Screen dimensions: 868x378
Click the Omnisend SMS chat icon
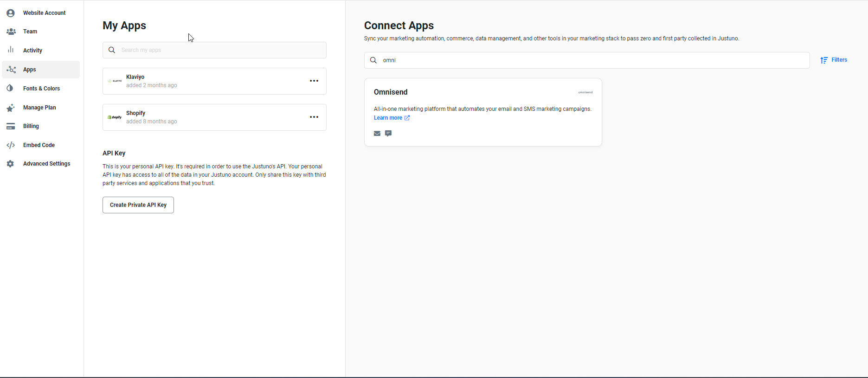[x=388, y=134]
